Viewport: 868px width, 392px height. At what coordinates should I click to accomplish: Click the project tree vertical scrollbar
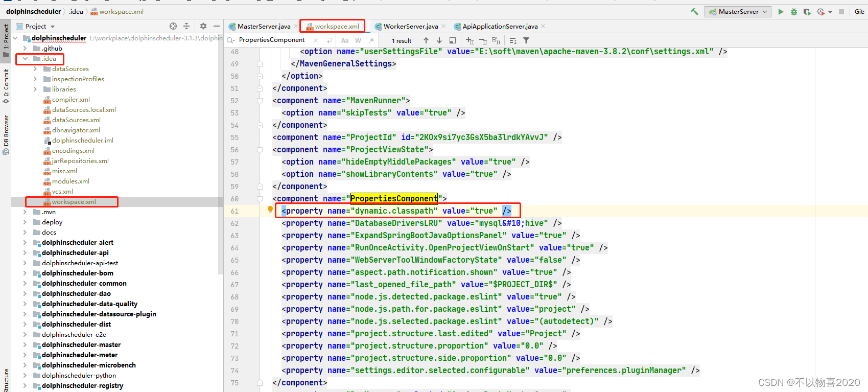click(221, 153)
